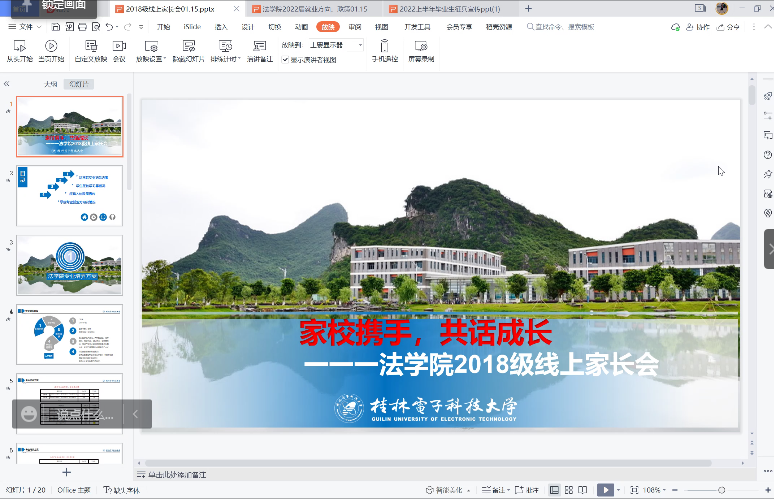The width and height of the screenshot is (774, 499).
Task: Toggle the show presenter view checkbox
Action: pos(285,60)
